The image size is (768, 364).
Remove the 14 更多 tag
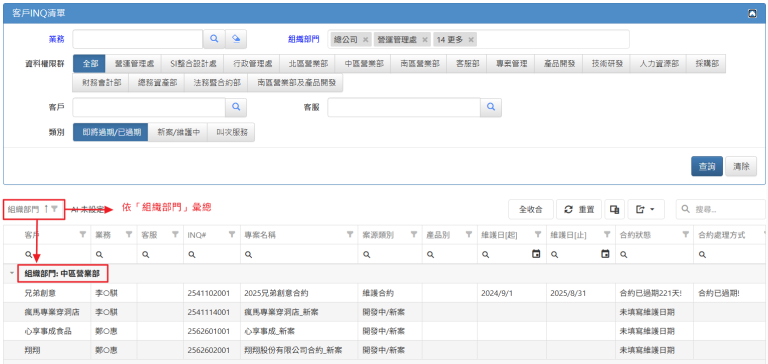(471, 40)
